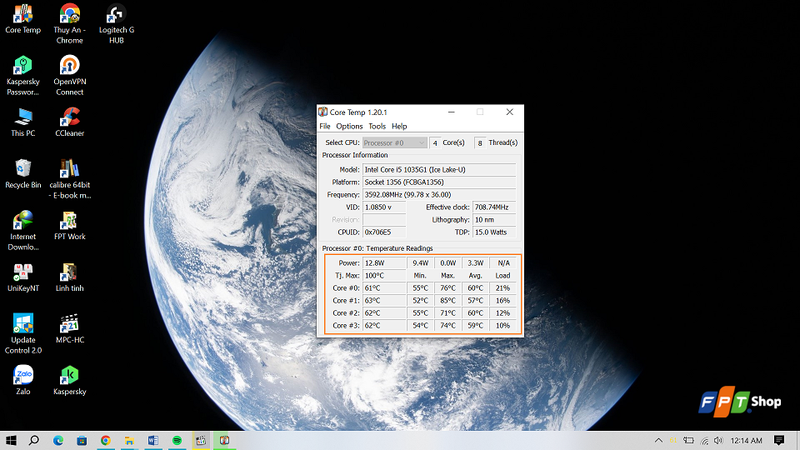Click the Frequency value 3592.08MHz

(x=439, y=194)
